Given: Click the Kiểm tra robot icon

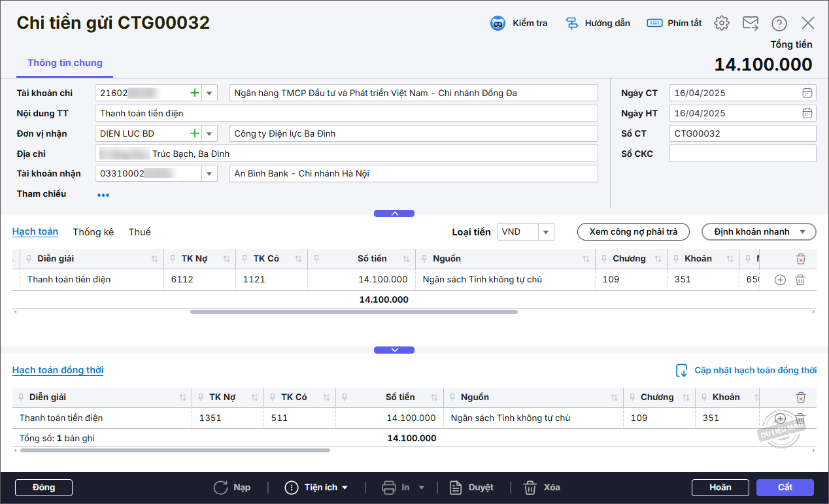Looking at the screenshot, I should (498, 24).
